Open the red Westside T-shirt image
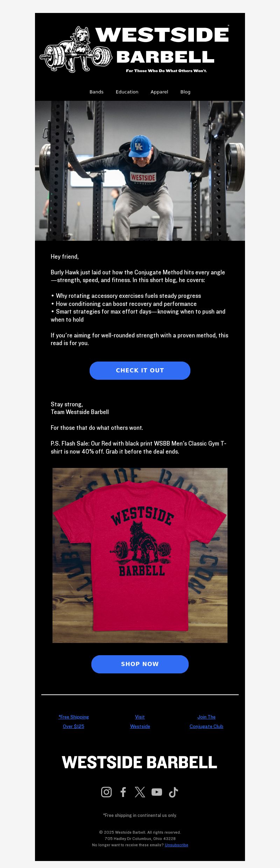Image resolution: width=280 pixels, height=868 pixels. (x=140, y=555)
